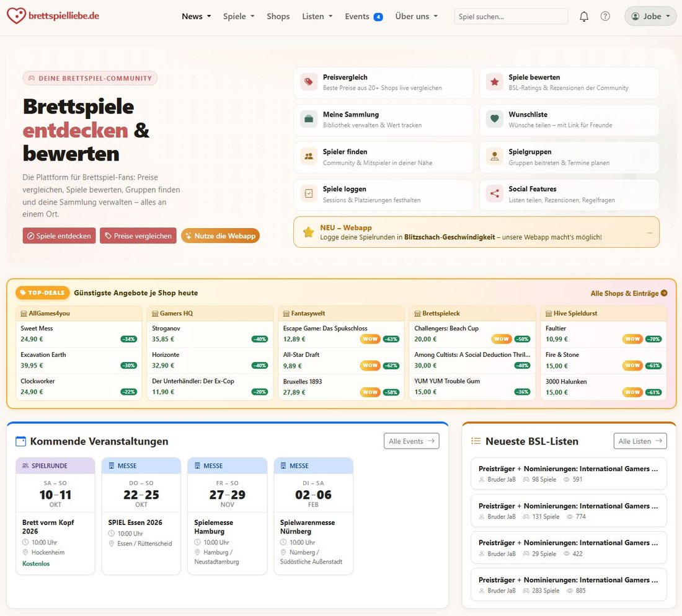Click the DEINE BRETTSPIEL-COMMUNITY badge
682x616 pixels.
point(90,78)
